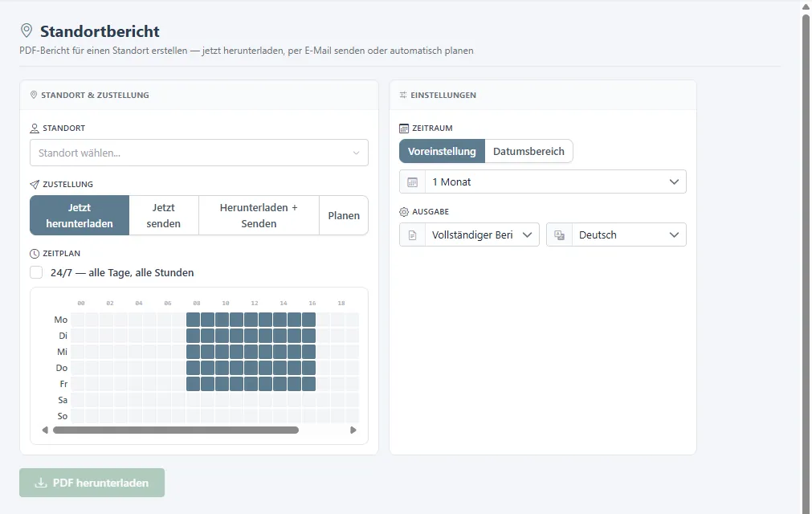
Task: Click the location pin icon beside Standortbericht title
Action: tap(27, 31)
